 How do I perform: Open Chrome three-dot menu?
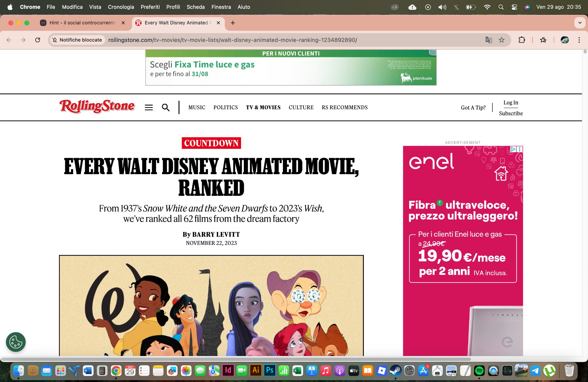[579, 40]
